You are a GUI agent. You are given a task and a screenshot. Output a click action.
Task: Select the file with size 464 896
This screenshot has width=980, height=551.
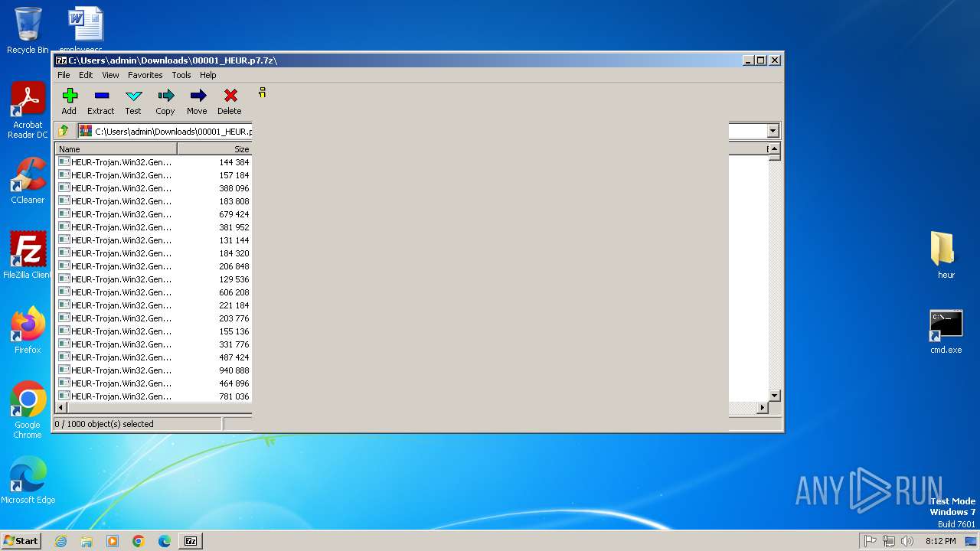pyautogui.click(x=153, y=383)
